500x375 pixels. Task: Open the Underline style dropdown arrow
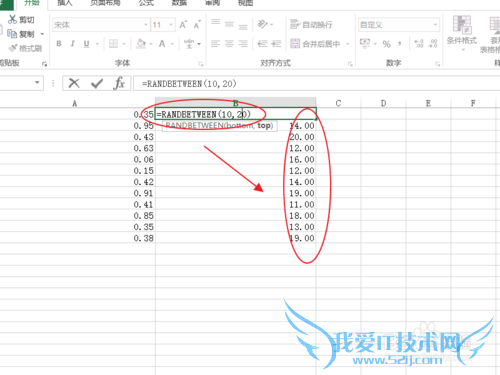(97, 44)
